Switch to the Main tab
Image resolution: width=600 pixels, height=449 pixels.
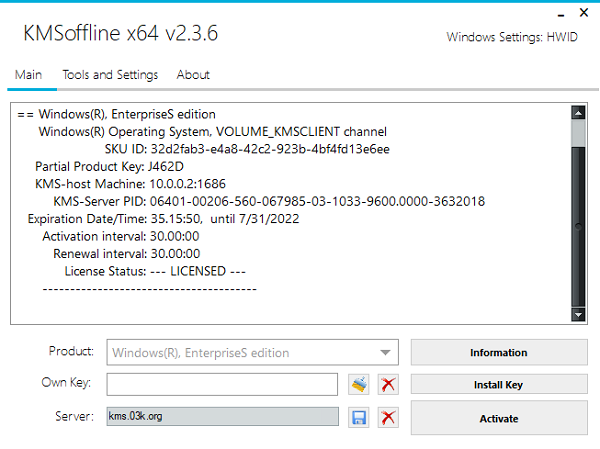[x=28, y=75]
